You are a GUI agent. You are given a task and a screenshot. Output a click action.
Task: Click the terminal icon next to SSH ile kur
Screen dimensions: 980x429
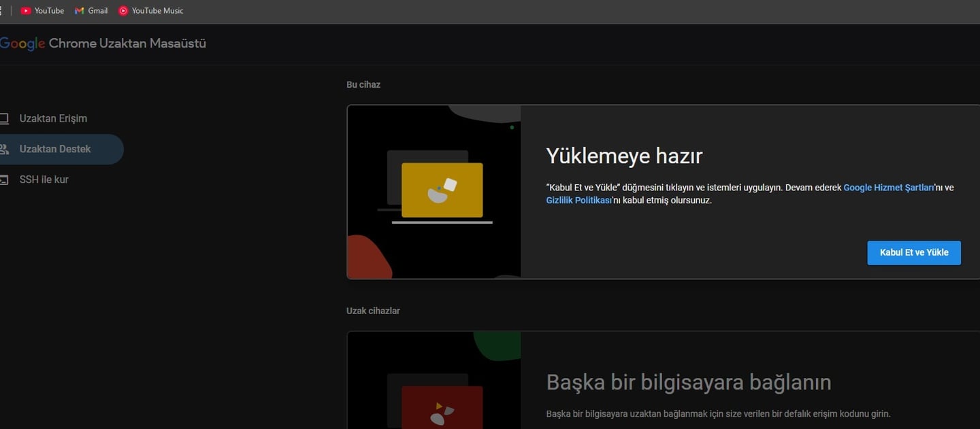point(3,179)
